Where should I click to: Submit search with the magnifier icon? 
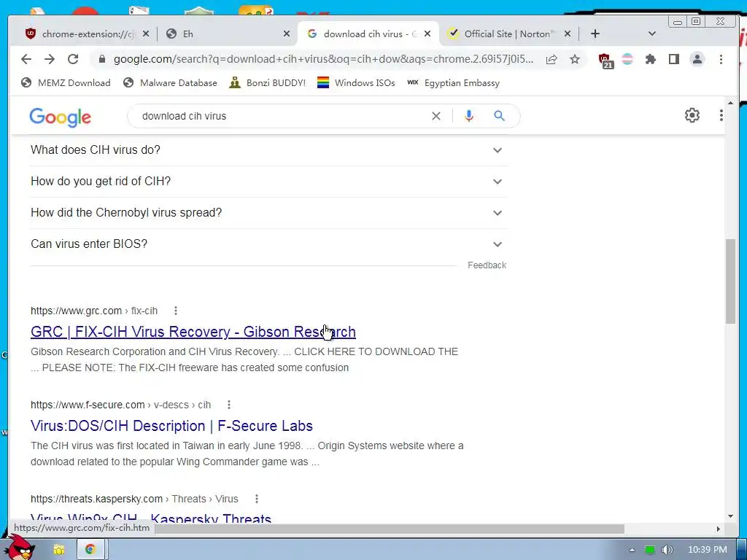click(499, 116)
